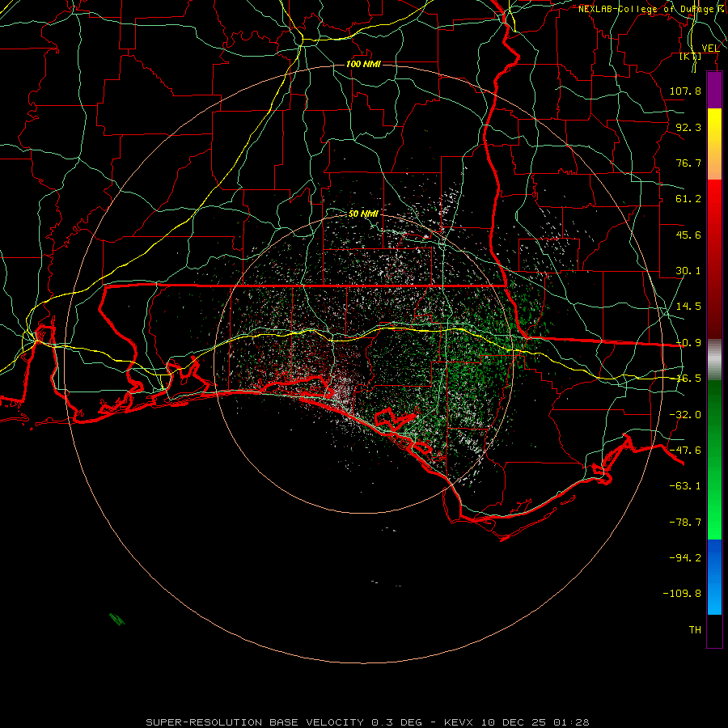The height and width of the screenshot is (728, 728).
Task: Click the Super-Resolution Base Velocity caption text
Action: click(x=367, y=722)
